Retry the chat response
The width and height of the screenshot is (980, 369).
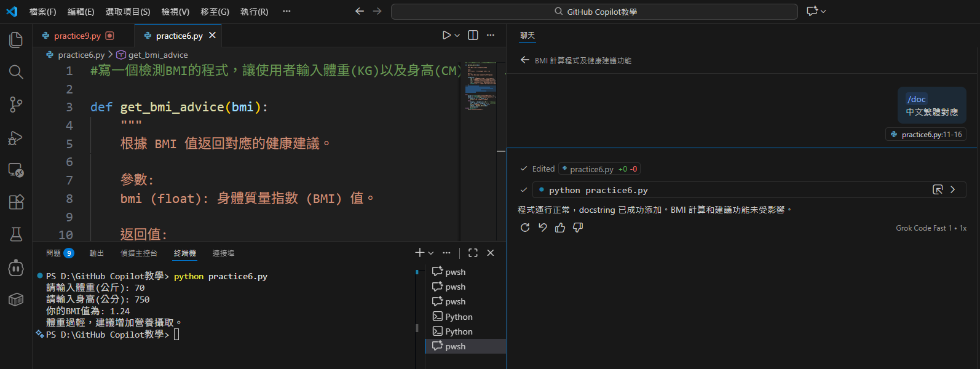point(525,228)
